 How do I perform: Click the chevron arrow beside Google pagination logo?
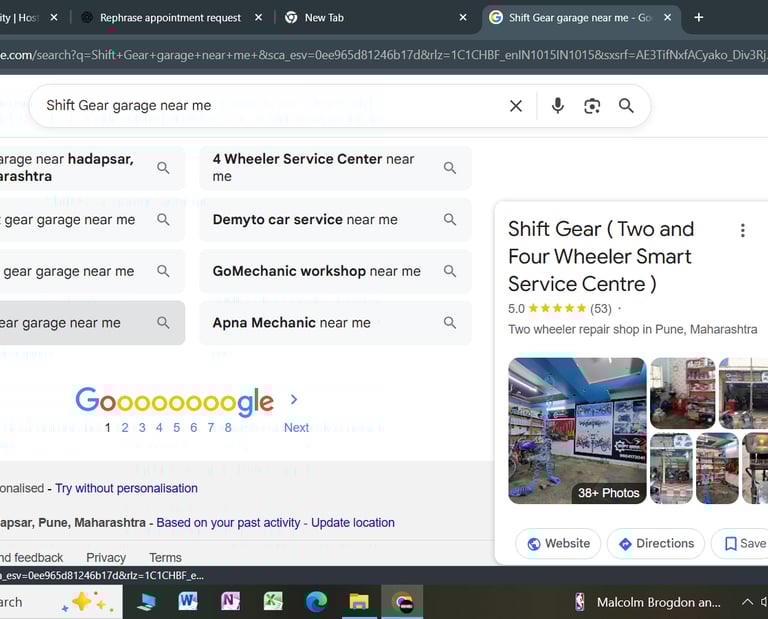click(294, 400)
